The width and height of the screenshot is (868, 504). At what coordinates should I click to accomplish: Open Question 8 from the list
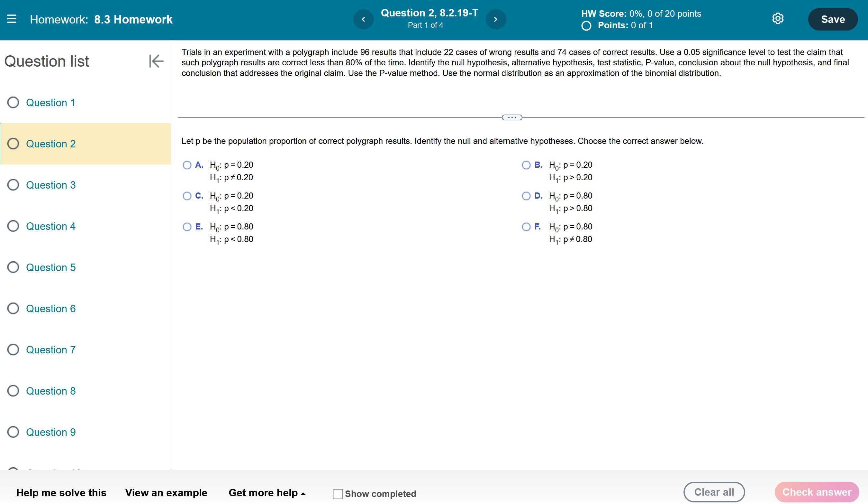point(51,391)
